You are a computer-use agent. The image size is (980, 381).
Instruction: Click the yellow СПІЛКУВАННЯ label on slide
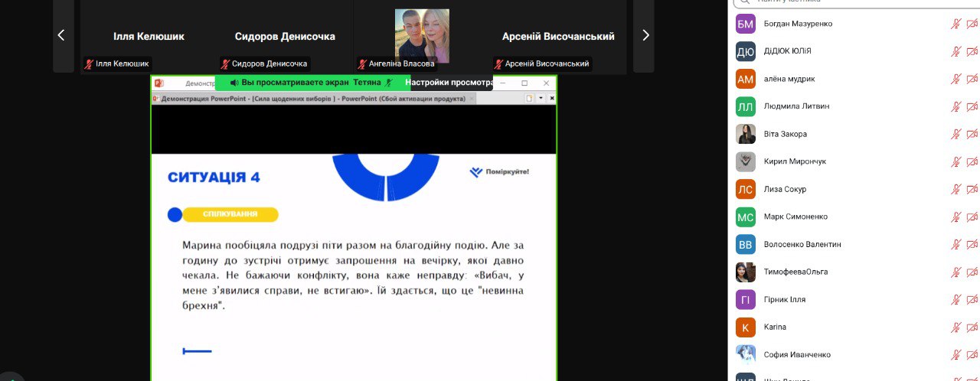click(230, 215)
